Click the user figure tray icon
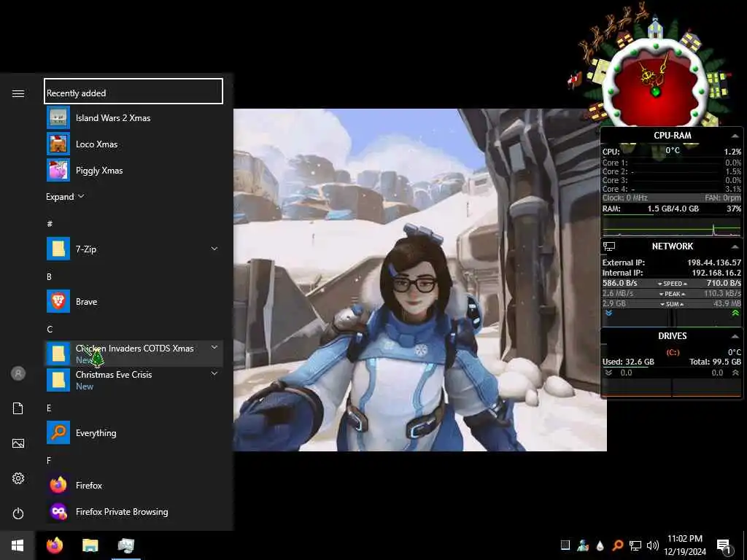The width and height of the screenshot is (747, 560). pyautogui.click(x=583, y=545)
